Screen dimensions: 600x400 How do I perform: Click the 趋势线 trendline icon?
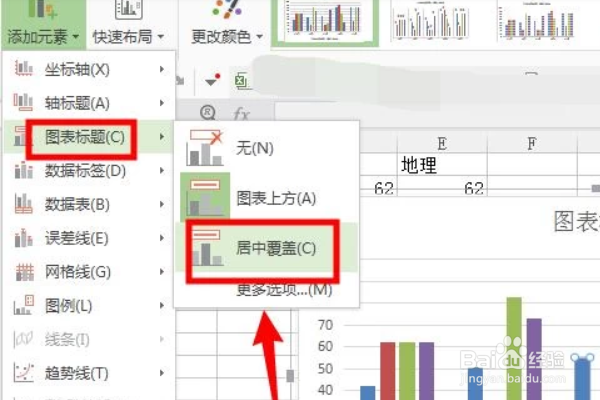pos(23,372)
